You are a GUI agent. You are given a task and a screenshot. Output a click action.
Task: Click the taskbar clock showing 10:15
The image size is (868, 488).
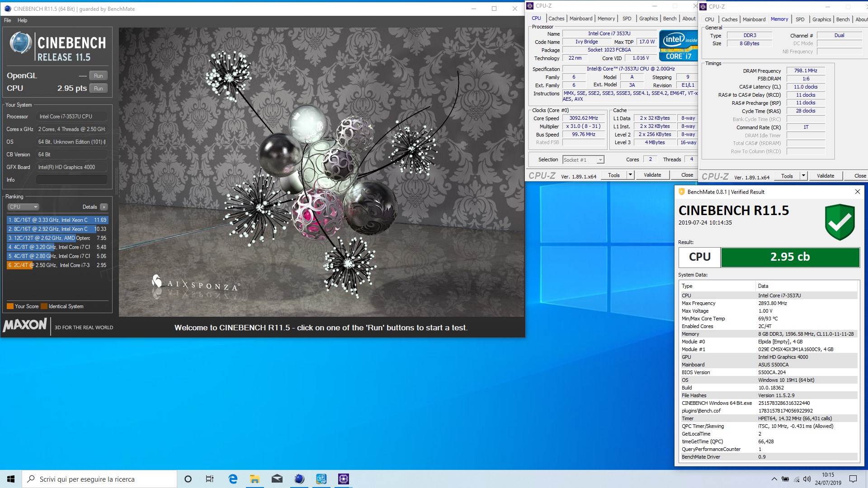pyautogui.click(x=828, y=479)
